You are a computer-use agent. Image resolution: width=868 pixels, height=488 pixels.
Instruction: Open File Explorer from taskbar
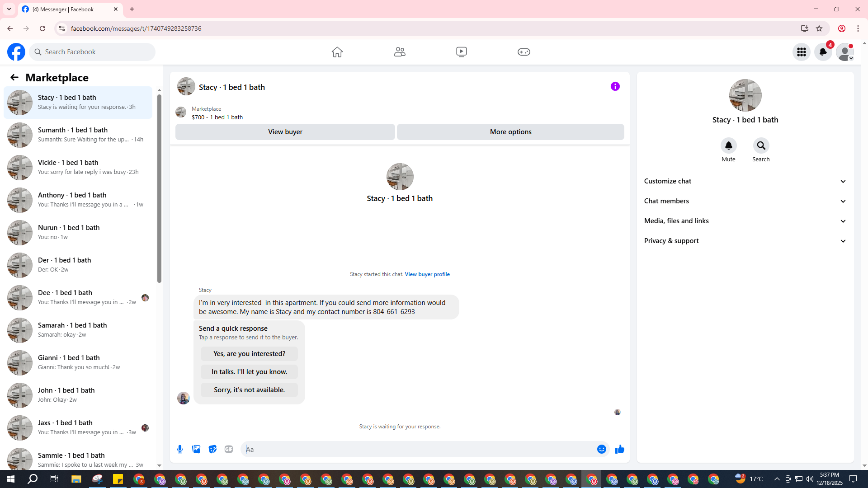76,479
